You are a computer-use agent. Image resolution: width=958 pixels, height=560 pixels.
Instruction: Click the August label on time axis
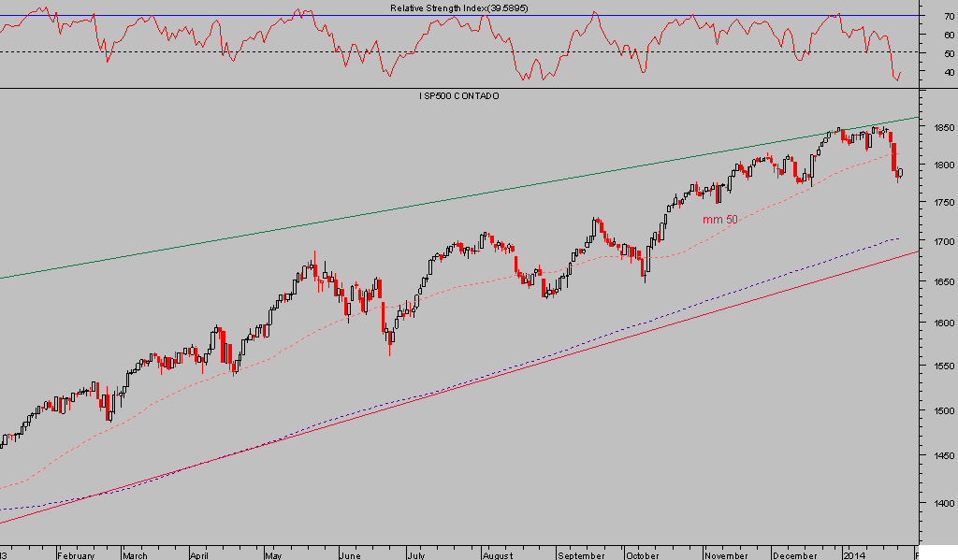tap(500, 554)
